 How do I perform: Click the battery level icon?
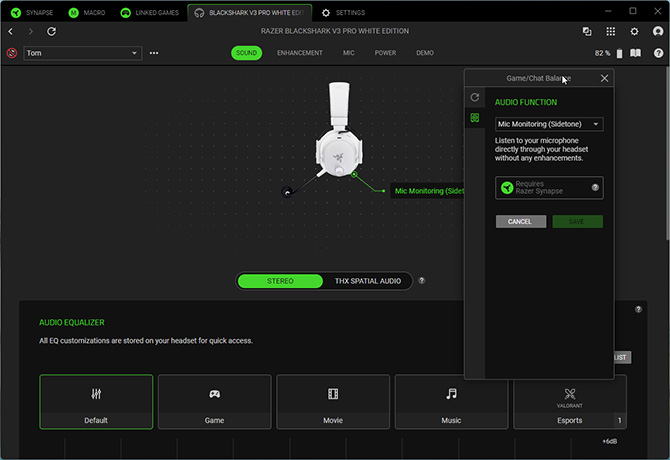619,53
